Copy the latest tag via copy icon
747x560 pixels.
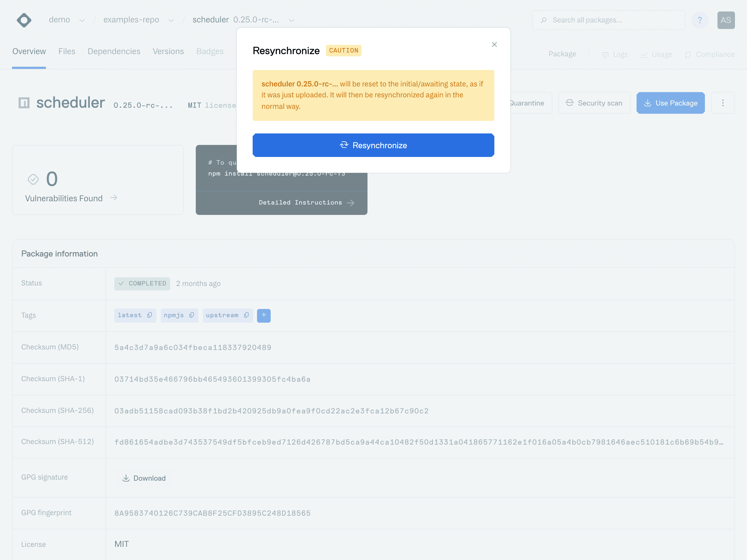150,315
